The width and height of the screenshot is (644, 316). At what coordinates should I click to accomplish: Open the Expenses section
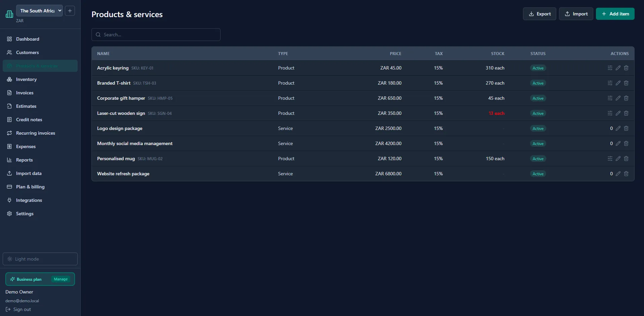pyautogui.click(x=40, y=146)
